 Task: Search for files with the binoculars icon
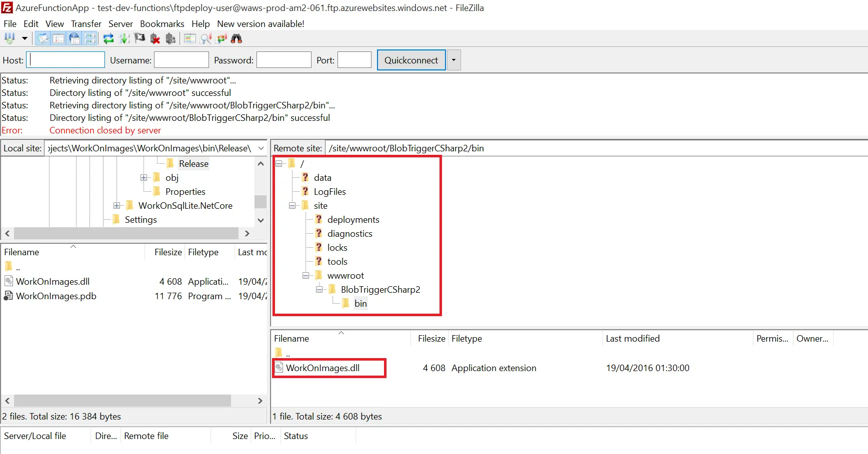click(x=236, y=38)
